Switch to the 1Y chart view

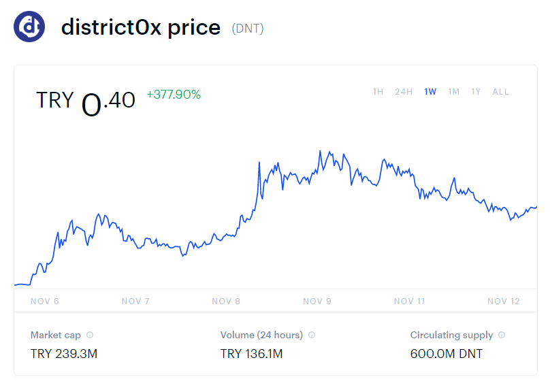point(476,92)
